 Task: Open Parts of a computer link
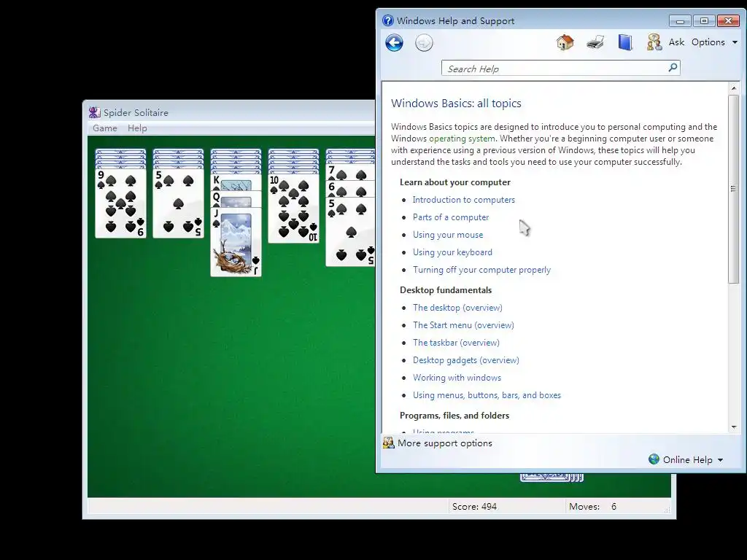point(451,217)
